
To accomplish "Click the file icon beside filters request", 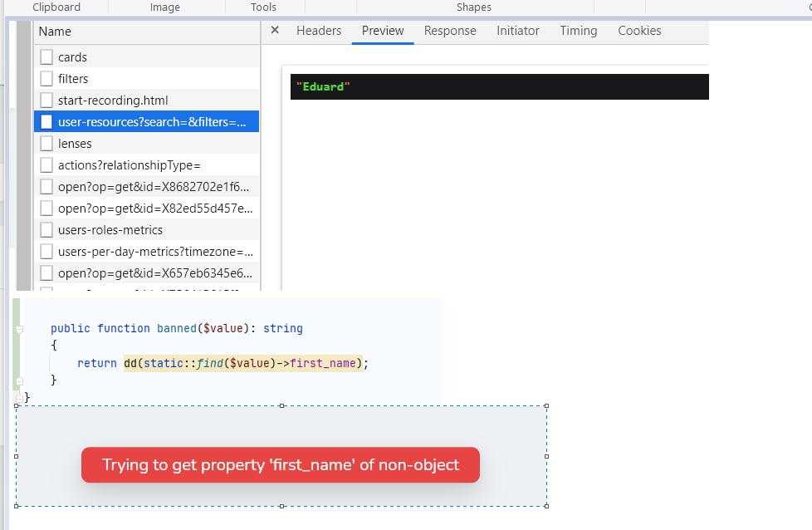I will click(x=46, y=79).
